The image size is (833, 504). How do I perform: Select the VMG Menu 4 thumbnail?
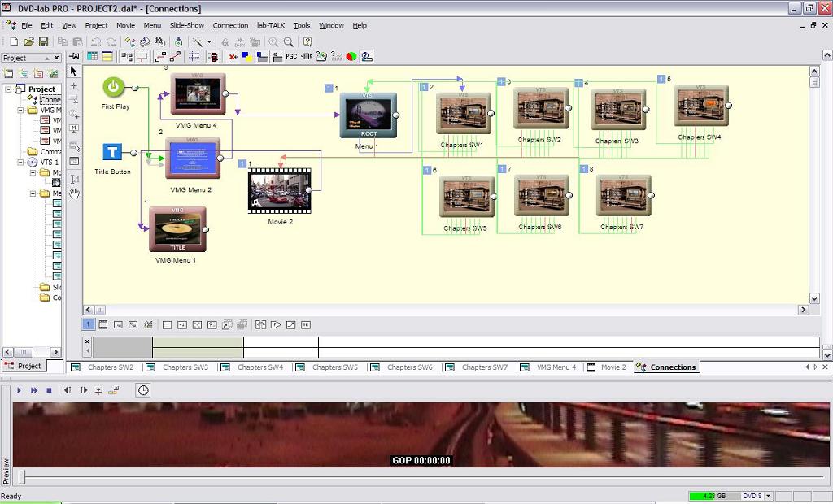click(x=198, y=94)
